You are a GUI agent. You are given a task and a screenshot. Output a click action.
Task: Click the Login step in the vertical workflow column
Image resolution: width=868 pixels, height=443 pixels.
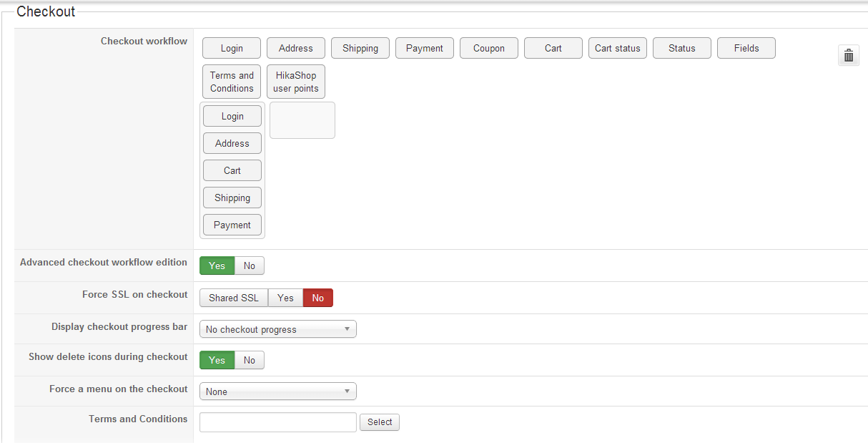(x=232, y=116)
